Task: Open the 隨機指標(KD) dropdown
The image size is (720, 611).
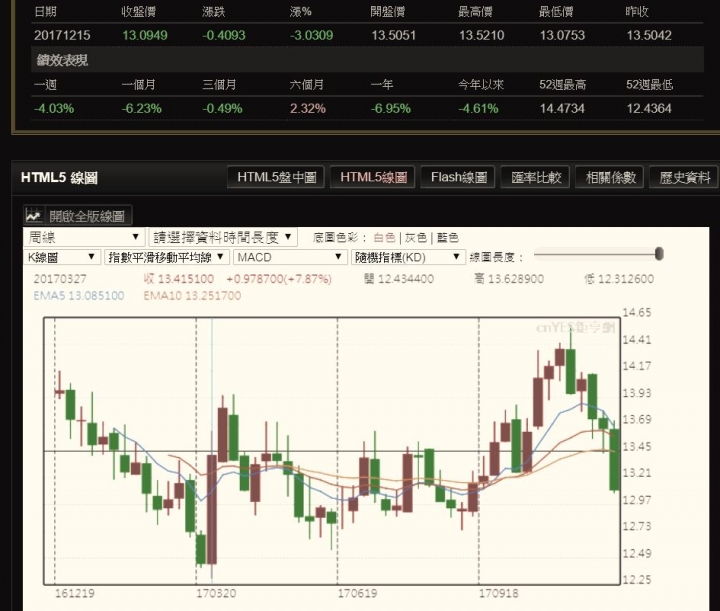Action: tap(408, 257)
